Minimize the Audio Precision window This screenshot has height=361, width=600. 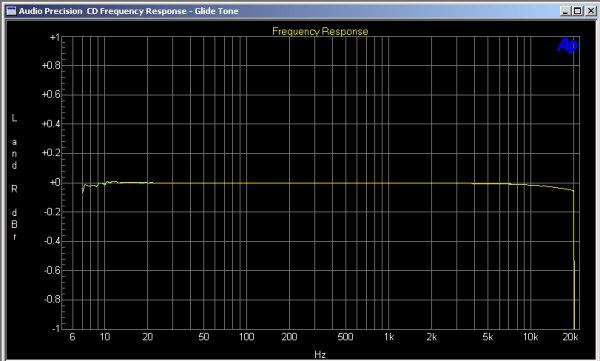tap(565, 11)
